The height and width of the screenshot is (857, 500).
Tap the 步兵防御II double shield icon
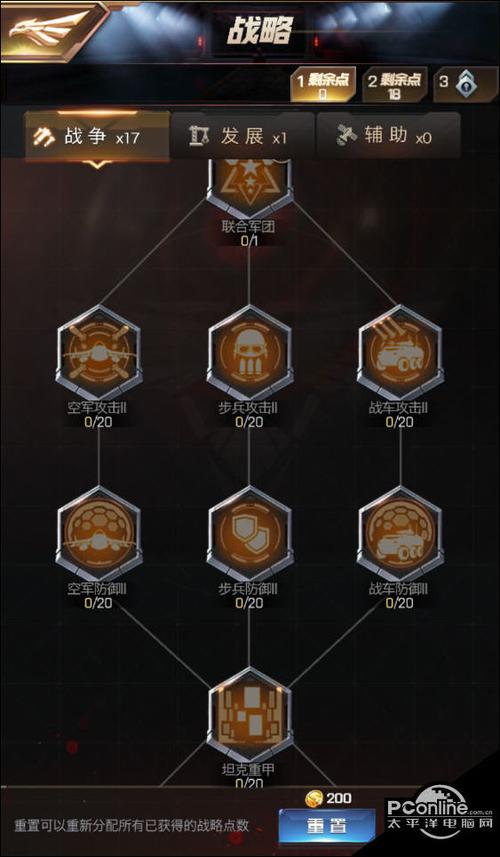pyautogui.click(x=250, y=533)
